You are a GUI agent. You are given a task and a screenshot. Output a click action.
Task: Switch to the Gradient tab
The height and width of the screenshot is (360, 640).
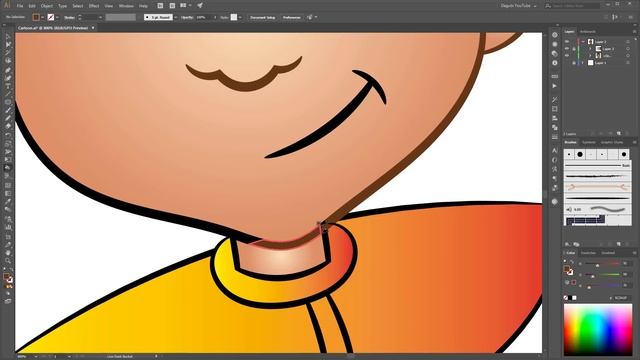[x=608, y=253]
